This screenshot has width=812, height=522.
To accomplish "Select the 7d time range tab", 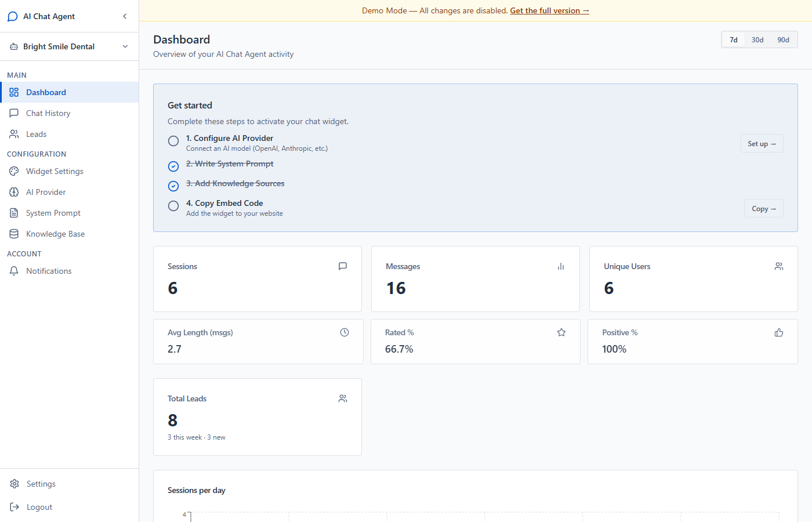I will [x=734, y=40].
